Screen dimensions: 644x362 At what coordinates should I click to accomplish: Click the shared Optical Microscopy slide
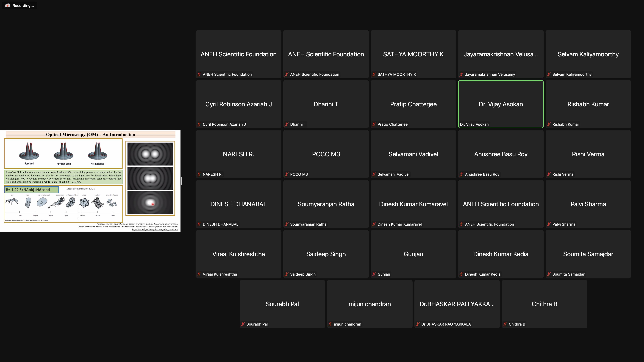click(90, 181)
